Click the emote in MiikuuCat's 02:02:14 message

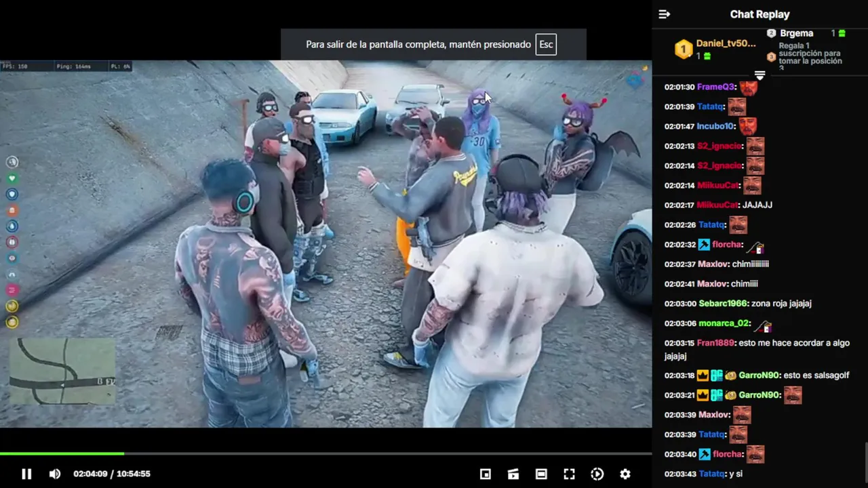[752, 186]
